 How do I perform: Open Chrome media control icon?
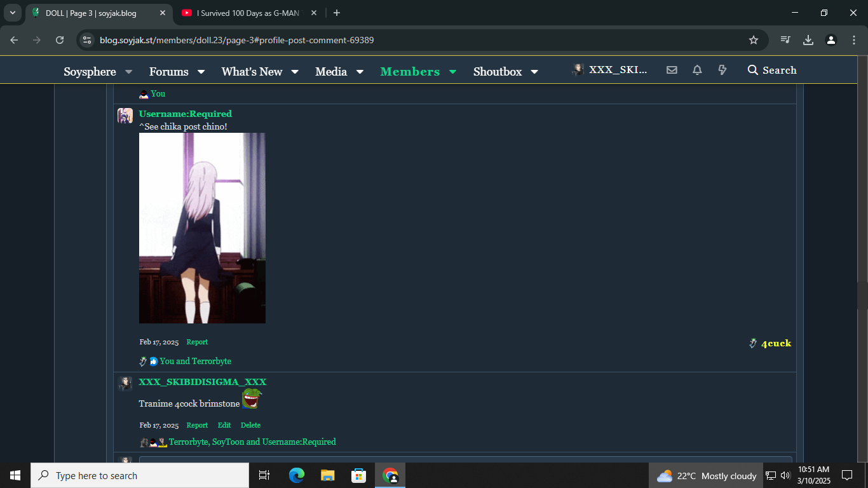pos(785,40)
